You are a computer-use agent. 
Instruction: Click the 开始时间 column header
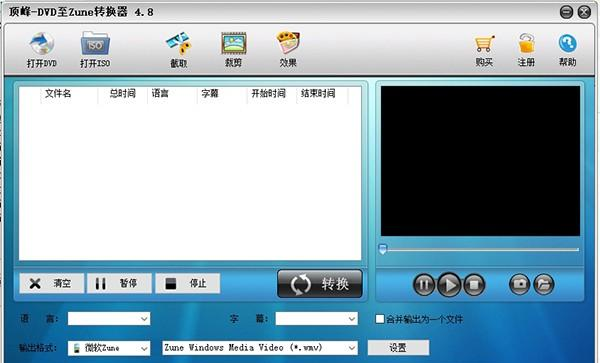tap(268, 94)
